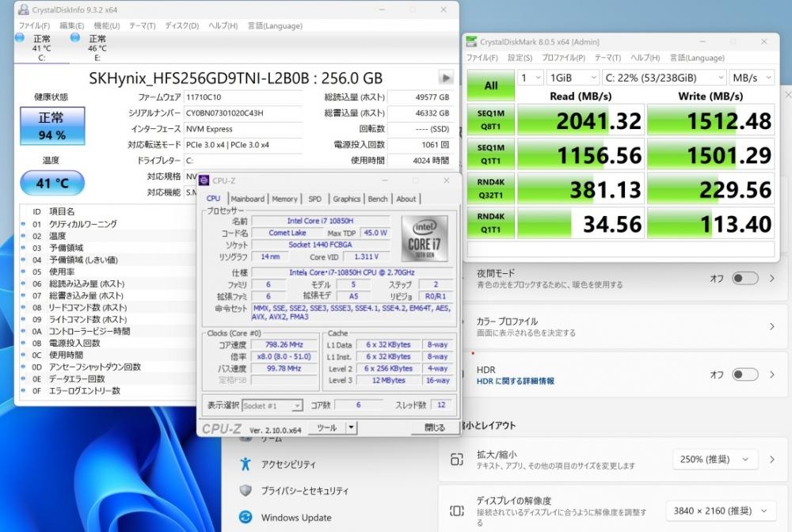Viewport: 792px width, 532px height.
Task: Expand HDR settings chevron
Action: pos(771,374)
